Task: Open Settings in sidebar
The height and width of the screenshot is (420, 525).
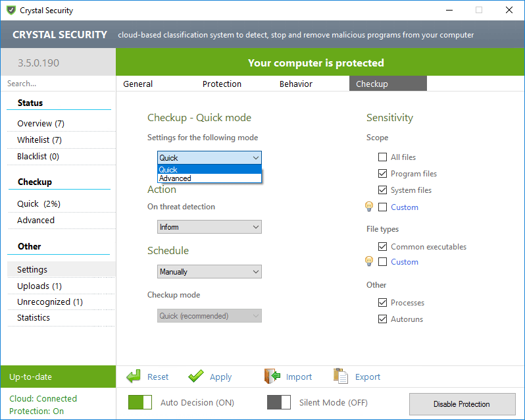Action: click(61, 269)
